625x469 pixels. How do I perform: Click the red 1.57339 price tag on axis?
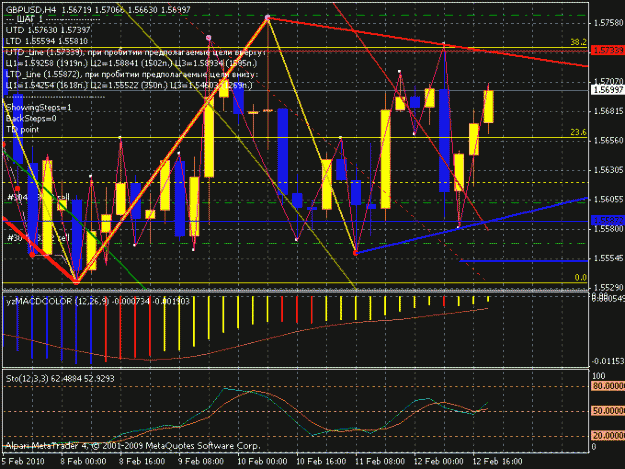click(x=607, y=50)
